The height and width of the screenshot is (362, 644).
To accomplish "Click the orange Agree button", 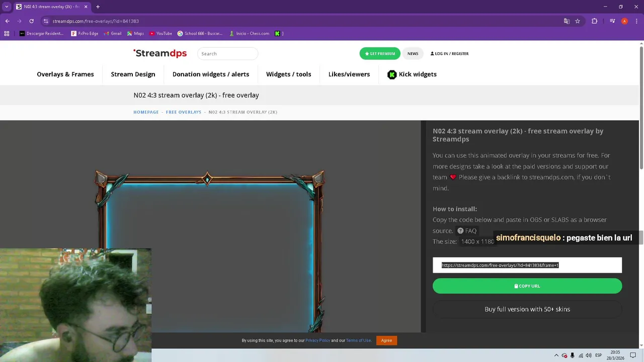I will pos(386,340).
